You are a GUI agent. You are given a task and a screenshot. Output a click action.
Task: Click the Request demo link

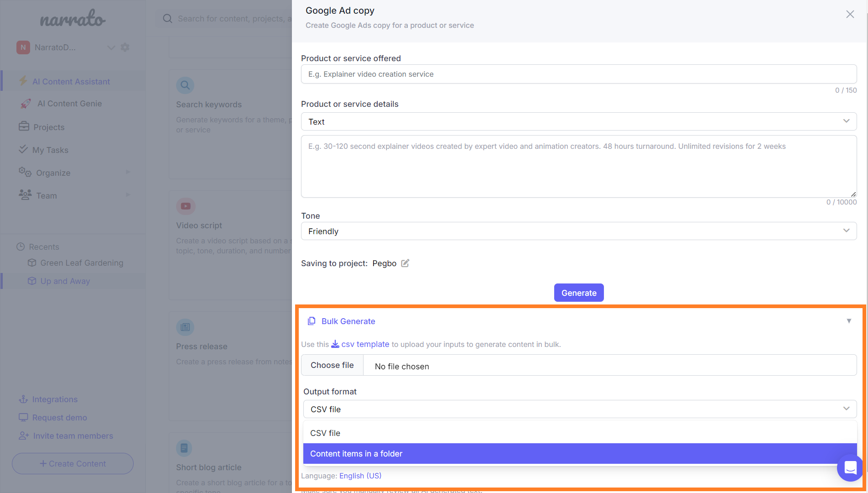(x=59, y=417)
